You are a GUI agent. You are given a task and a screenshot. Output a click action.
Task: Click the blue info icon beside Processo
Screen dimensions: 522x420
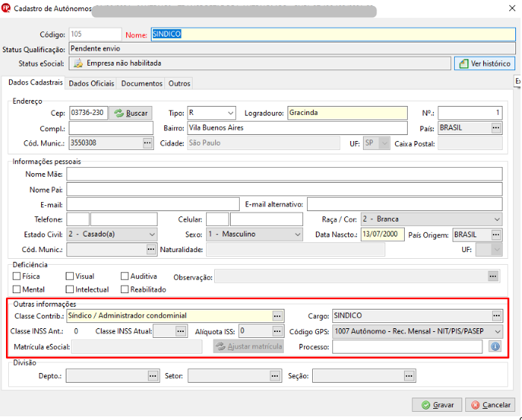[495, 346]
